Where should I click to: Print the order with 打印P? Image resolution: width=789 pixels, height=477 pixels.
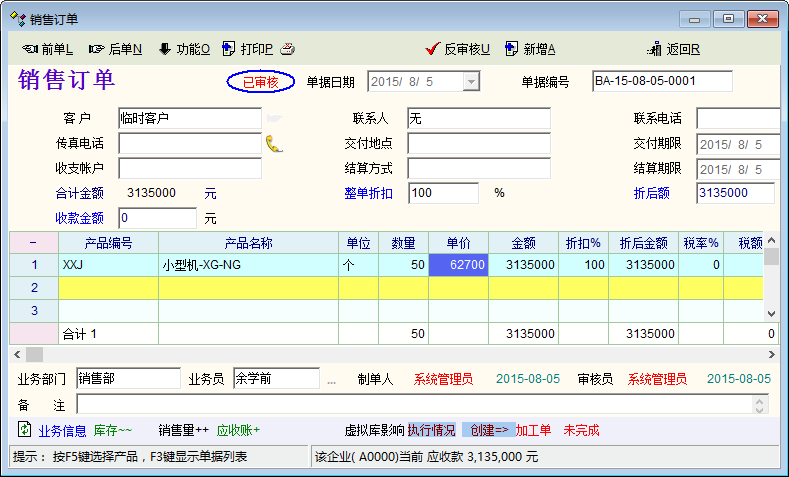tap(248, 49)
